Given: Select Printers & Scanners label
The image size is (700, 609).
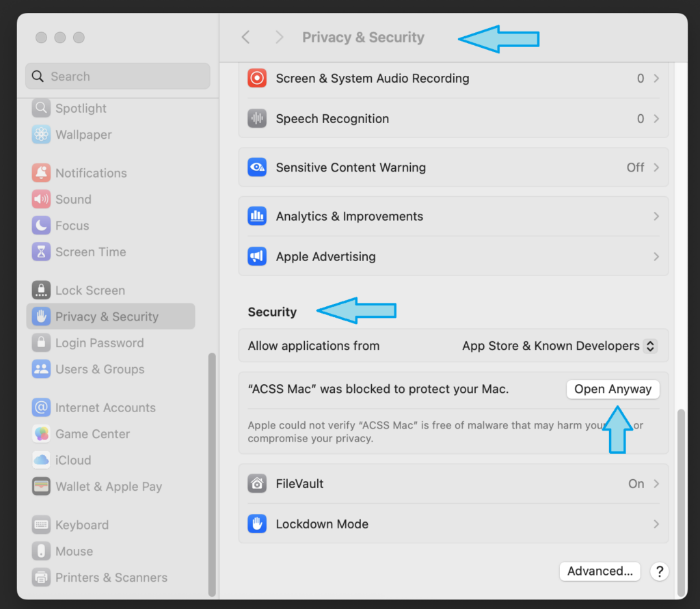Looking at the screenshot, I should 111,578.
